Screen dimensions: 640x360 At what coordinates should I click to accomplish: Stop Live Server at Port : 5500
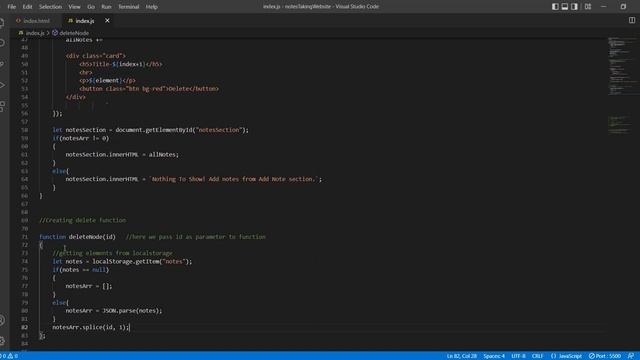coord(605,356)
